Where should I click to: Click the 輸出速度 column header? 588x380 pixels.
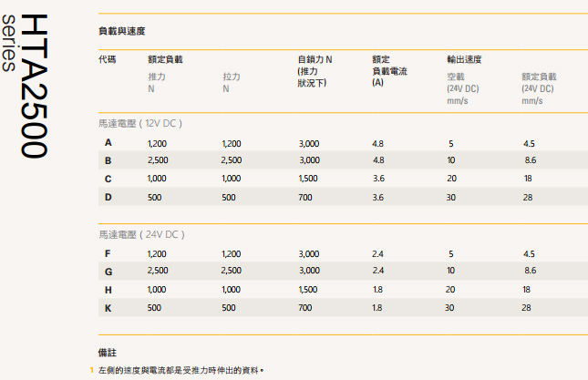pos(464,59)
